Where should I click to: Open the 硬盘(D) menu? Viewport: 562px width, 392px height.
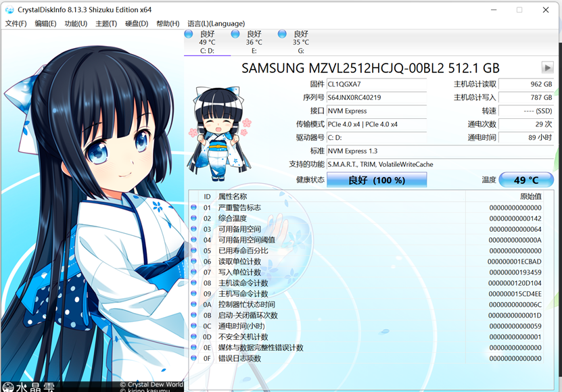(137, 24)
